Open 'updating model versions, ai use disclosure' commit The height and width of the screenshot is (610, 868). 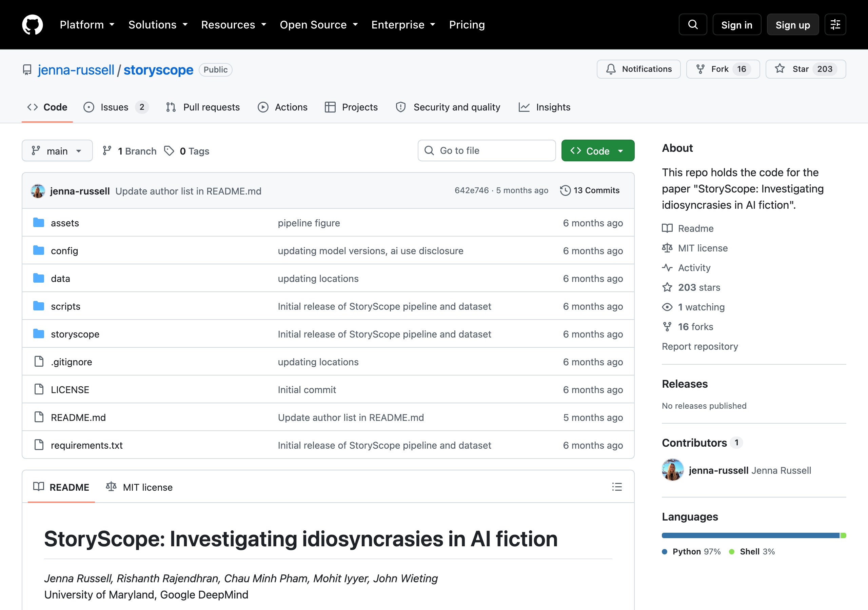click(371, 251)
